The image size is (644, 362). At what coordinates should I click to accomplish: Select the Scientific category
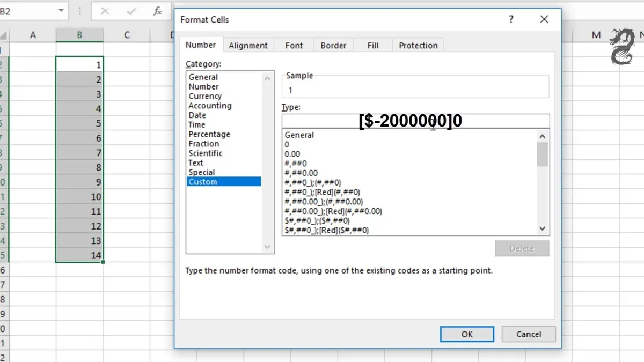tap(205, 153)
